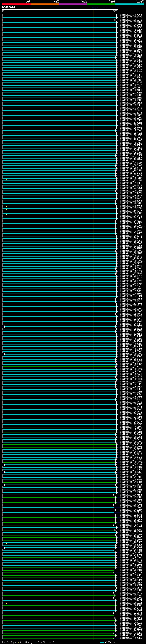Select hit label UniRef100_A6GHP5

coord(131,349)
